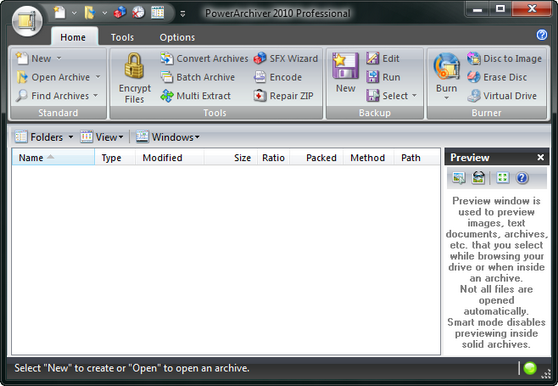Expand the Standard group New dropdown arrow
The height and width of the screenshot is (386, 558).
click(59, 58)
